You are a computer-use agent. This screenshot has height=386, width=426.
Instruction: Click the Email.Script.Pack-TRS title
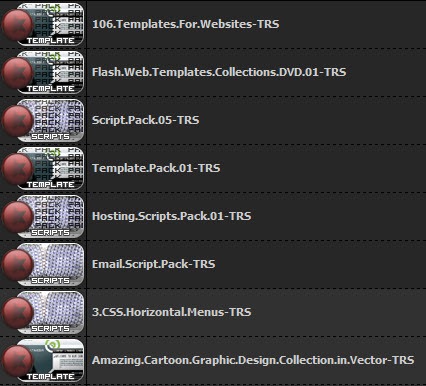point(153,264)
